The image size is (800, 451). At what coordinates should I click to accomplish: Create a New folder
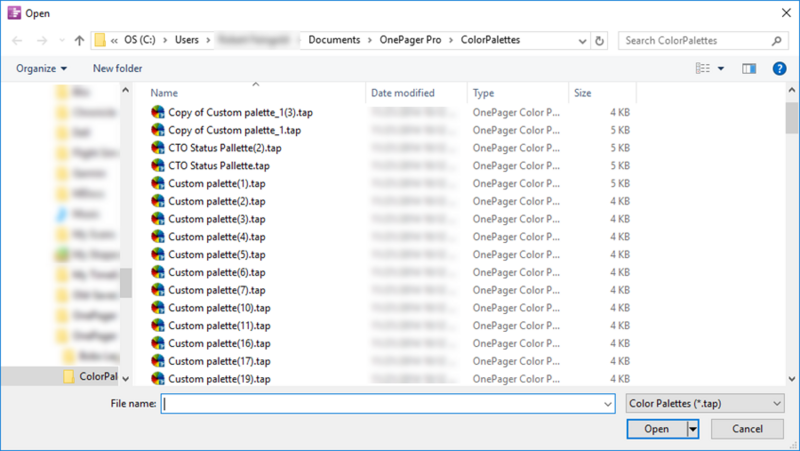[117, 68]
